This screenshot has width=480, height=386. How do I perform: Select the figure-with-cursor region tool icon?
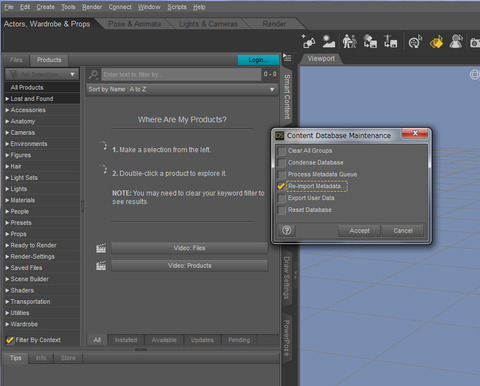tap(456, 42)
